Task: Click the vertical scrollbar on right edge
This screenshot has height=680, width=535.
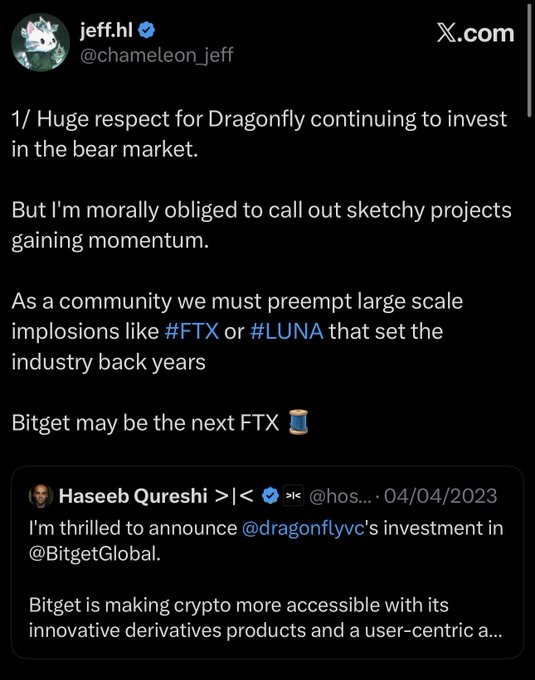Action: click(x=528, y=59)
